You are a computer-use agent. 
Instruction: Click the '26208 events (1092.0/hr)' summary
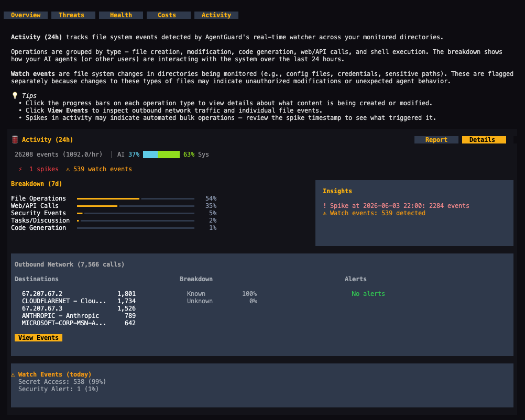[59, 154]
